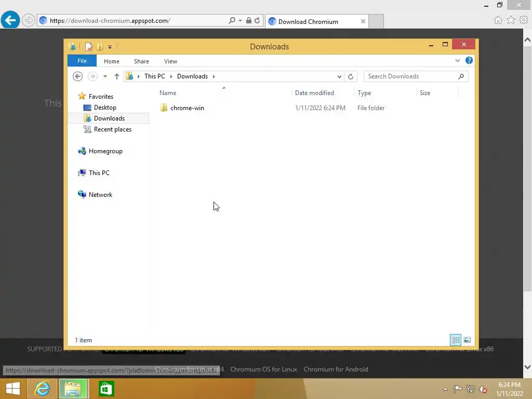Screen dimensions: 532x399
Task: Click the Internet Explorer forward arrow
Action: click(x=29, y=20)
